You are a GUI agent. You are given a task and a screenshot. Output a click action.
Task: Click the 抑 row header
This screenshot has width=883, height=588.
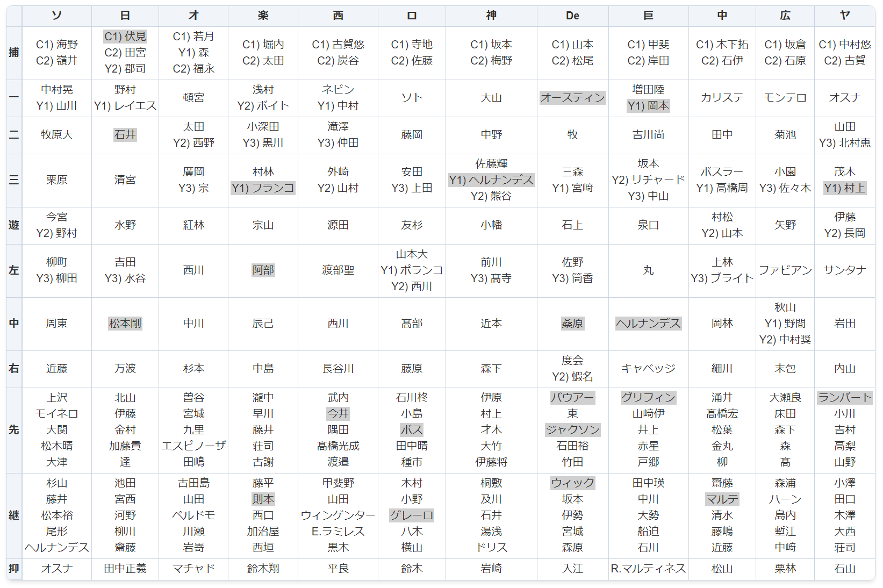click(14, 569)
